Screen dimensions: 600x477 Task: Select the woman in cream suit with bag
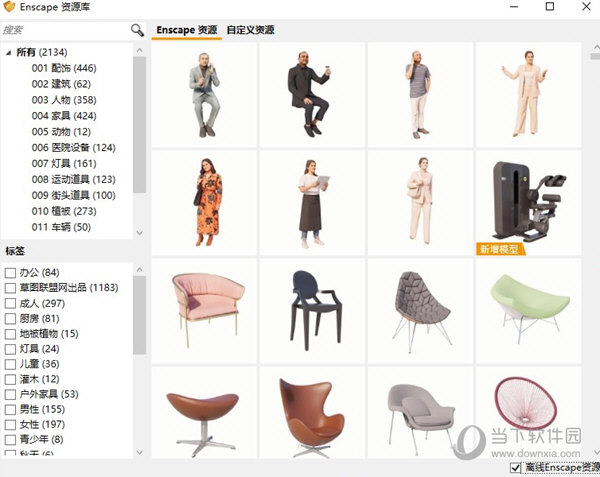point(420,203)
